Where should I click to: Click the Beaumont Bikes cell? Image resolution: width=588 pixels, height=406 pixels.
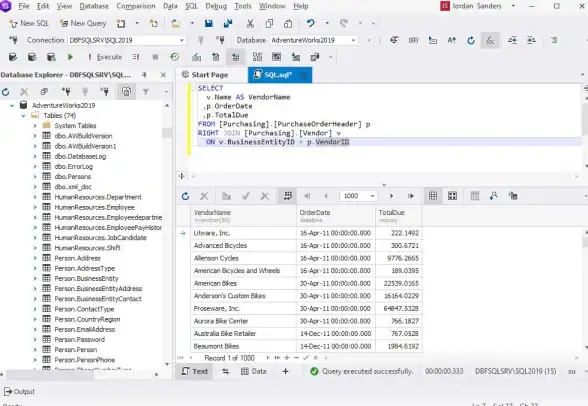click(x=243, y=346)
